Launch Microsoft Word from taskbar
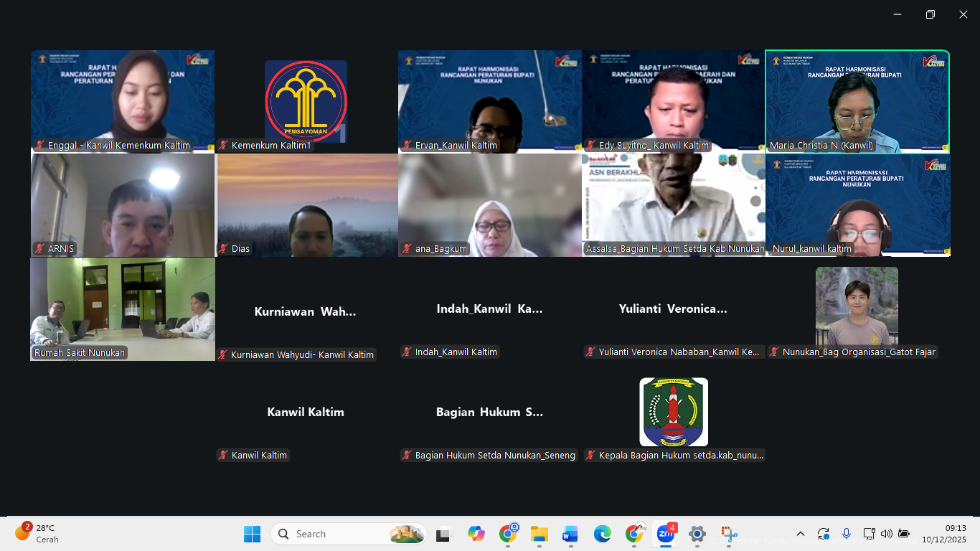Image resolution: width=980 pixels, height=551 pixels. [570, 534]
